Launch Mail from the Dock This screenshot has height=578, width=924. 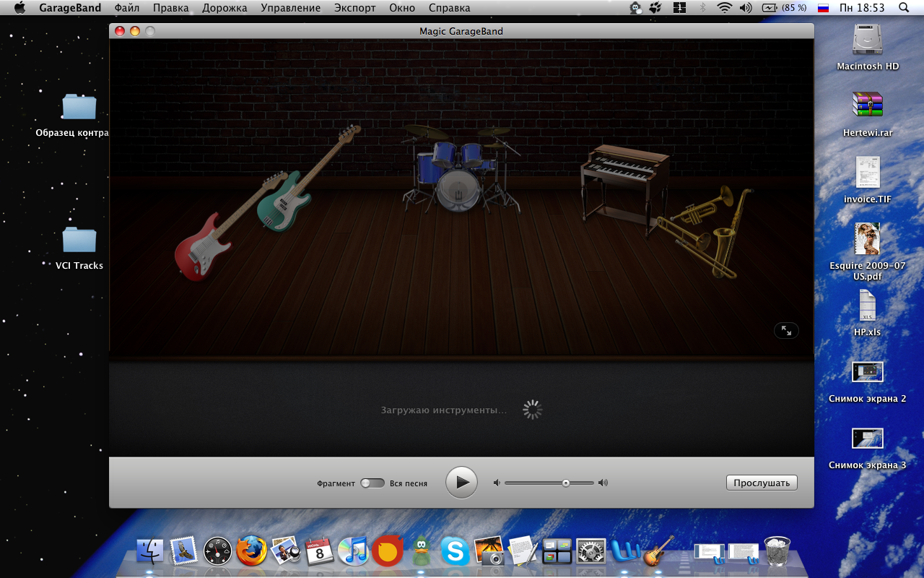183,551
